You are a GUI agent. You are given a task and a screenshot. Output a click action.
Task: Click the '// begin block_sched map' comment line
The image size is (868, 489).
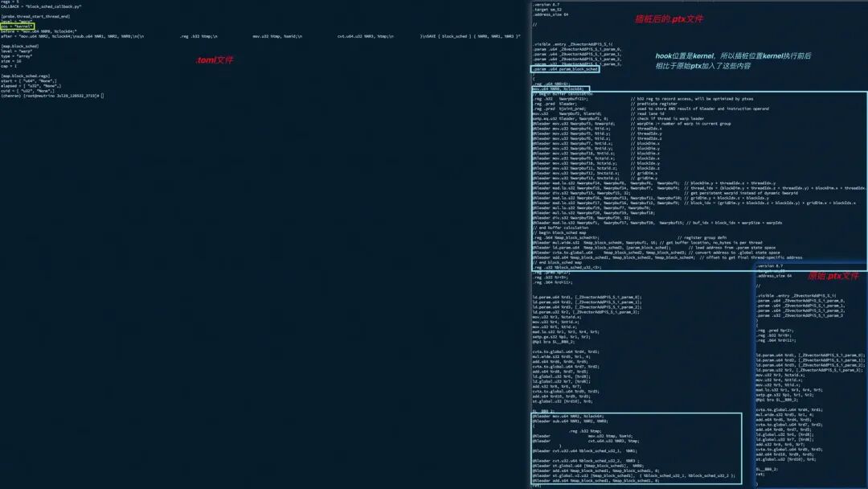pyautogui.click(x=559, y=233)
